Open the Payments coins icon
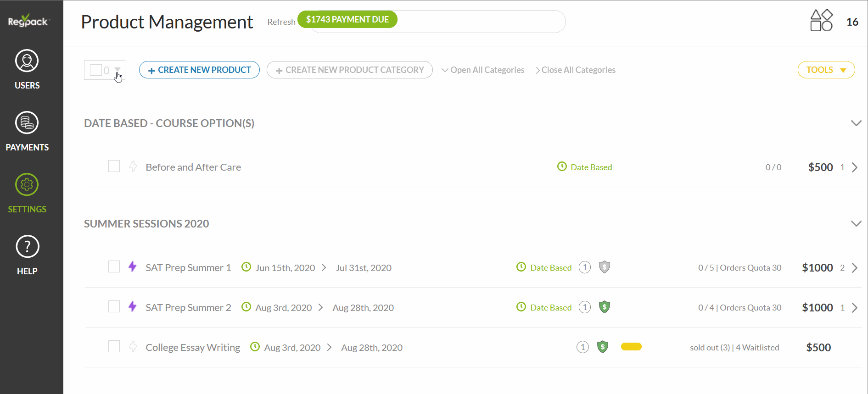Viewport: 868px width, 394px height. (27, 123)
